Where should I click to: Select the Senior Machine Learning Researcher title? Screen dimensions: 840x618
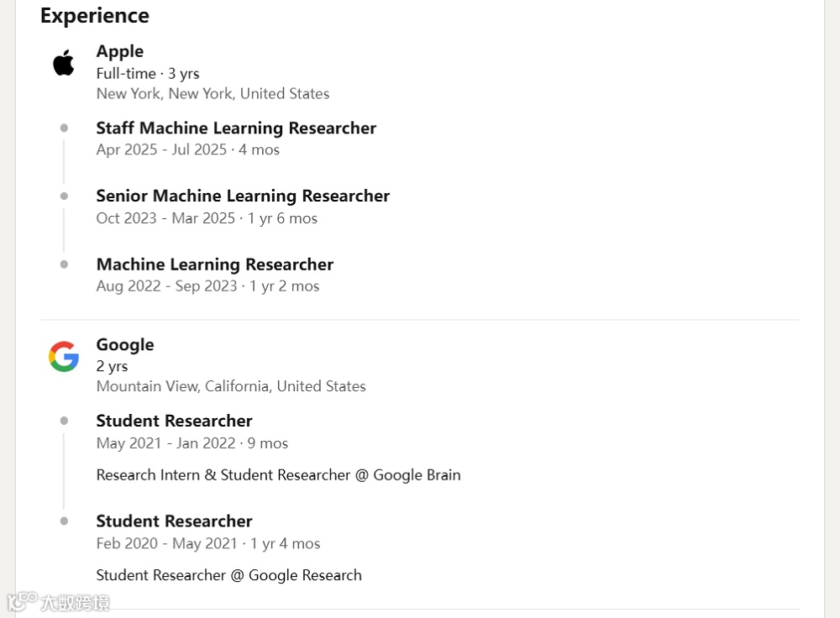(x=243, y=196)
